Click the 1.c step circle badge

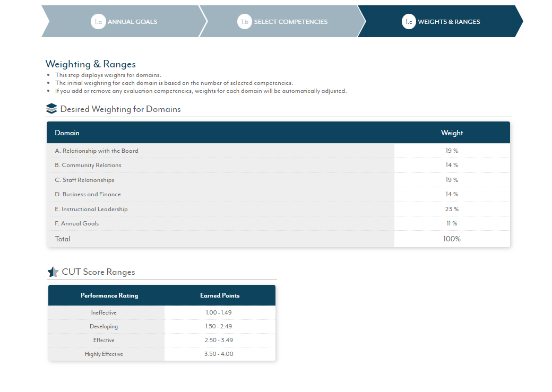pyautogui.click(x=409, y=22)
